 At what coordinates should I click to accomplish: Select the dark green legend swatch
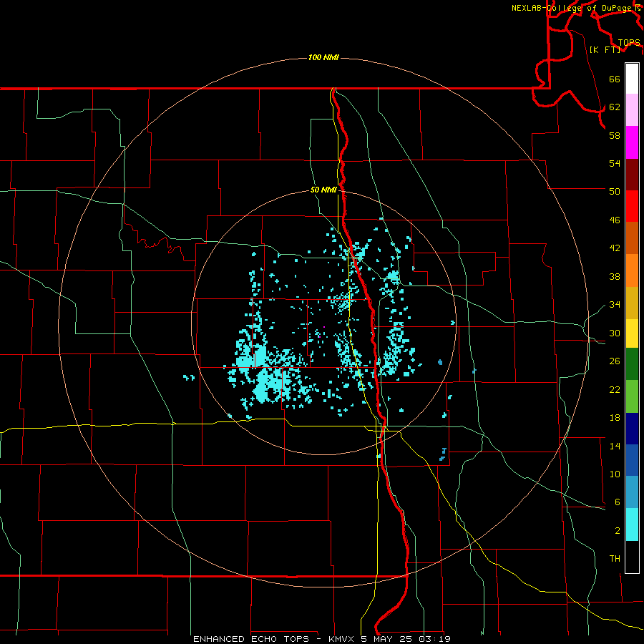[x=632, y=364]
